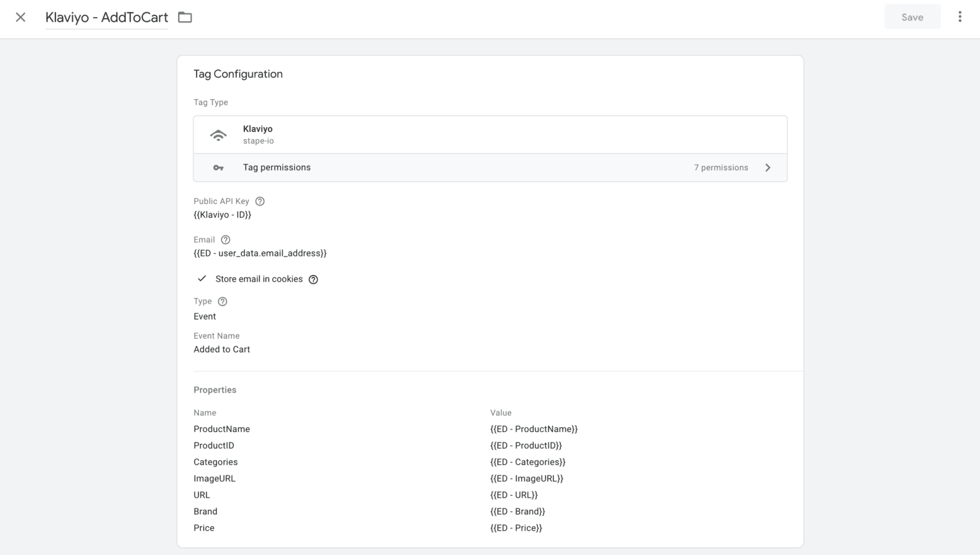The height and width of the screenshot is (555, 980).
Task: Click {{ED - user_data.email_address}} value
Action: [x=260, y=253]
